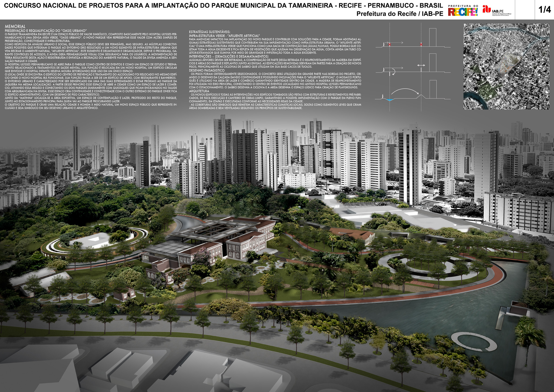Click the ARQUITETURA heading
This screenshot has height=392, width=554.
click(199, 91)
